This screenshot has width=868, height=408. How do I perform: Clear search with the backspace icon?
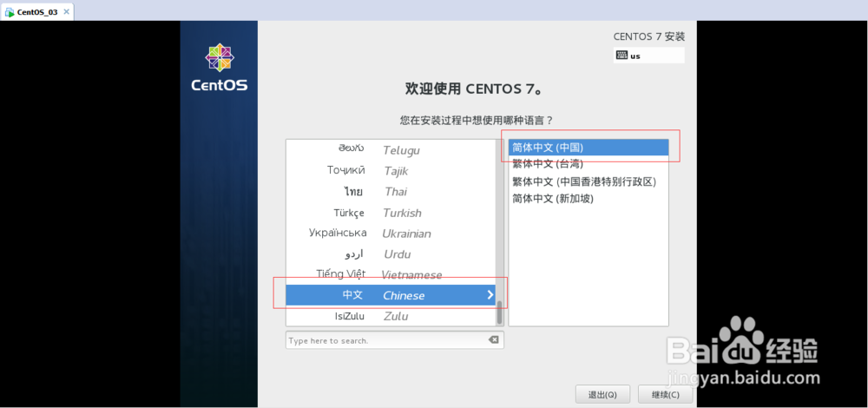click(493, 340)
